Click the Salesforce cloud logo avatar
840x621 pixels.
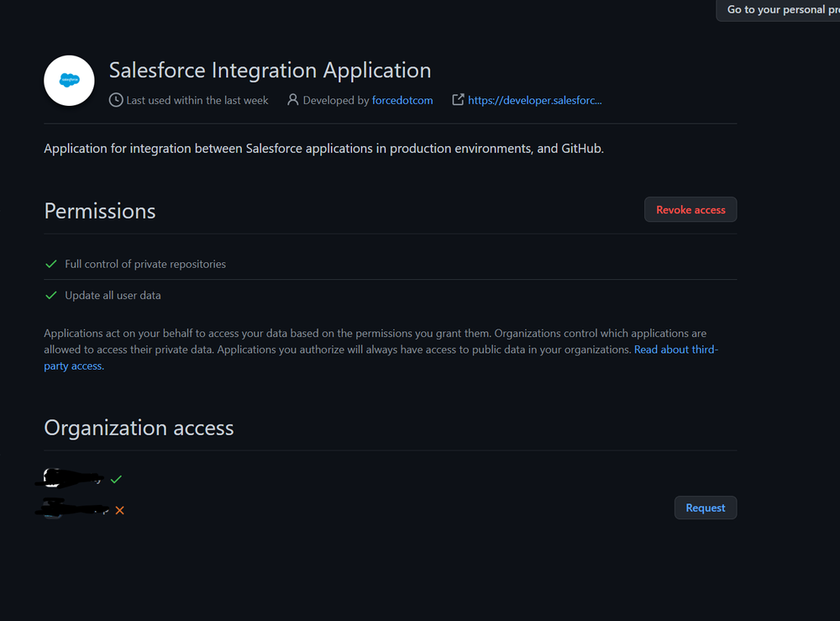tap(69, 81)
